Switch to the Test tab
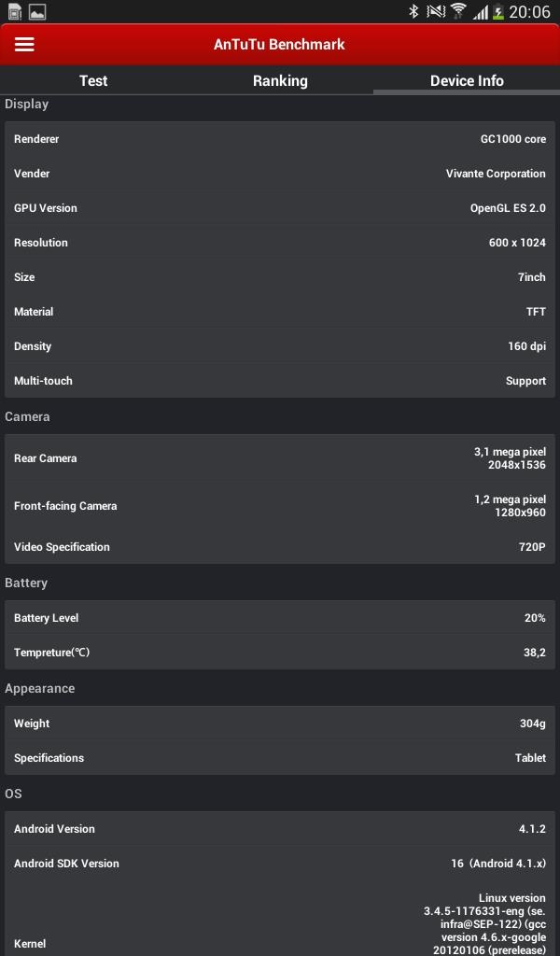560x956 pixels. (x=93, y=80)
